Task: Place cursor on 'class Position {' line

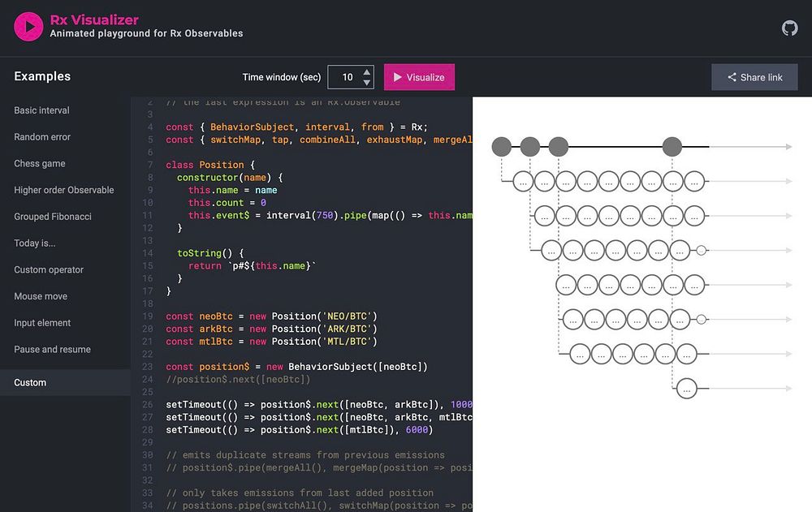Action: (210, 165)
